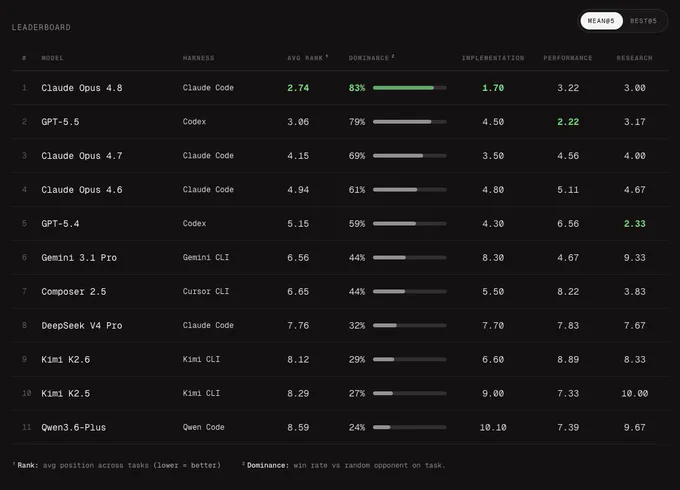The height and width of the screenshot is (490, 680).
Task: Switch to the BEST@5 toggle option
Action: (x=644, y=21)
